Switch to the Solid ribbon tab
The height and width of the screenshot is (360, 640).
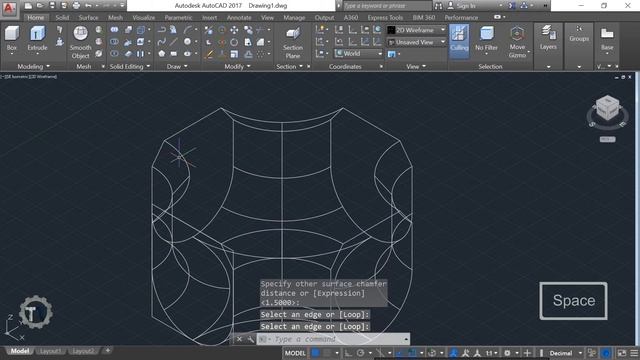tap(62, 18)
